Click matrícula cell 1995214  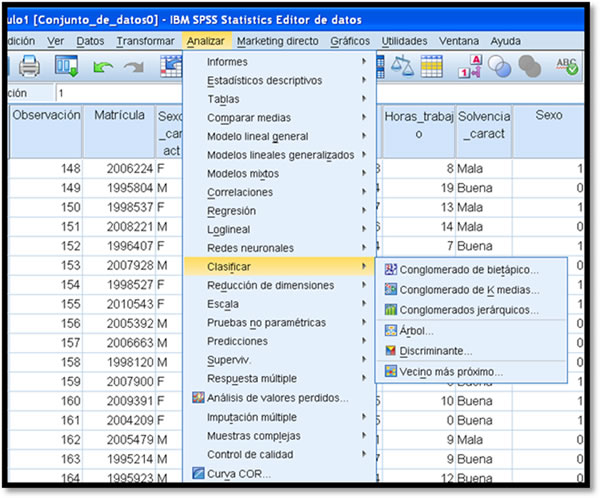click(119, 459)
